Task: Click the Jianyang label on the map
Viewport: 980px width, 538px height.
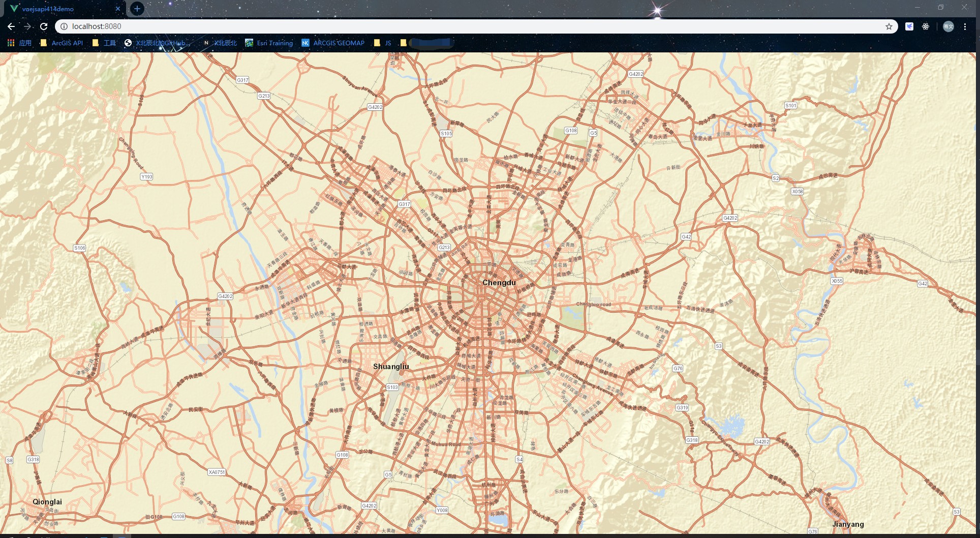Action: point(848,524)
